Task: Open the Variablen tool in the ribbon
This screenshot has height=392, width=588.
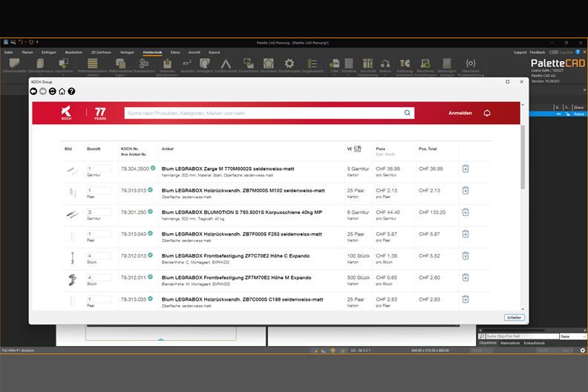Action: click(187, 65)
